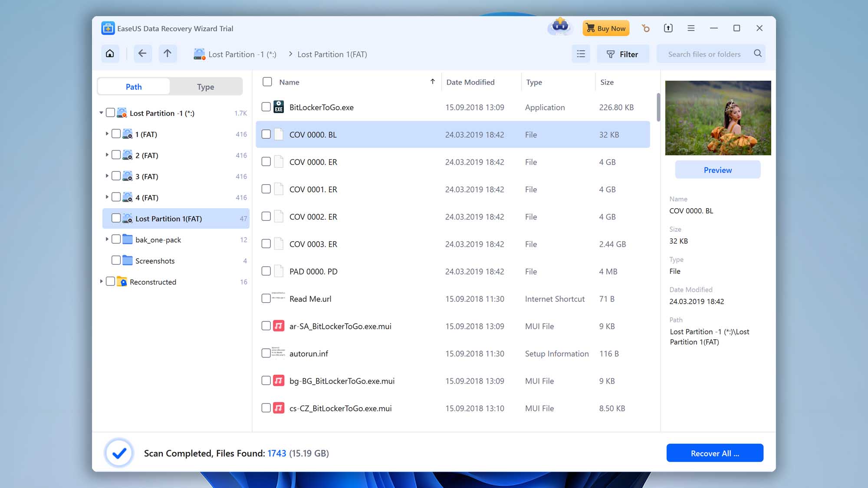Image resolution: width=868 pixels, height=488 pixels.
Task: Click the home navigation icon
Action: pyautogui.click(x=110, y=54)
